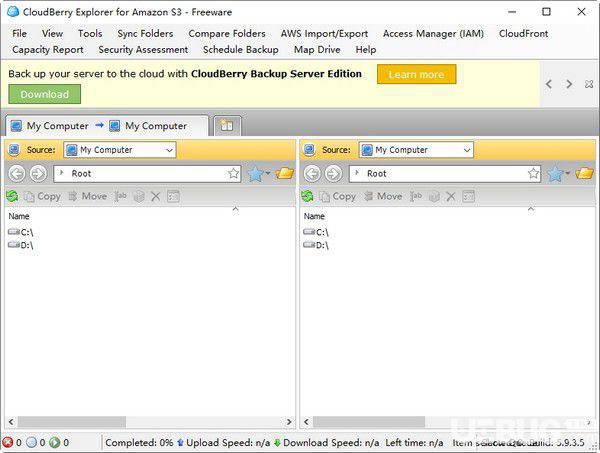
Task: Open Schedule Backup menu
Action: point(241,50)
